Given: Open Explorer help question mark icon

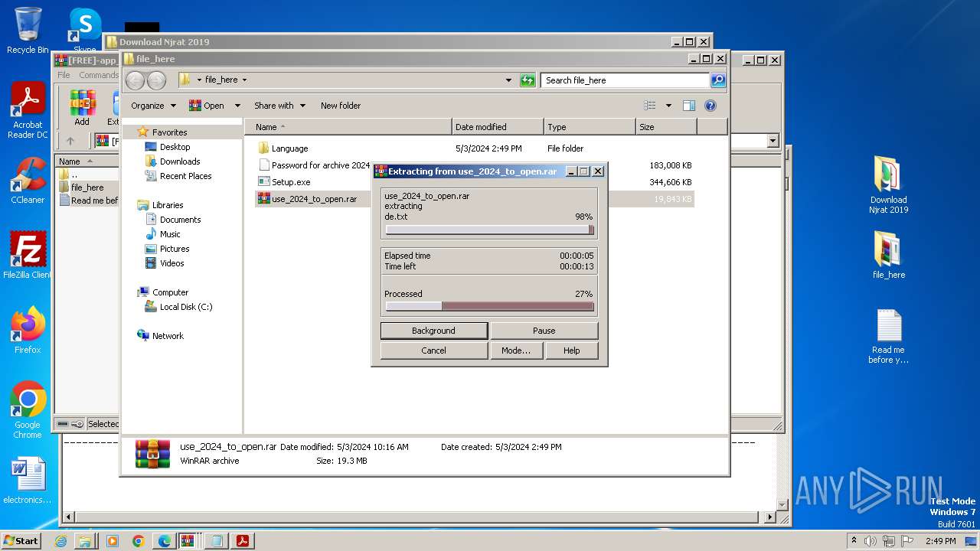Looking at the screenshot, I should tap(710, 106).
